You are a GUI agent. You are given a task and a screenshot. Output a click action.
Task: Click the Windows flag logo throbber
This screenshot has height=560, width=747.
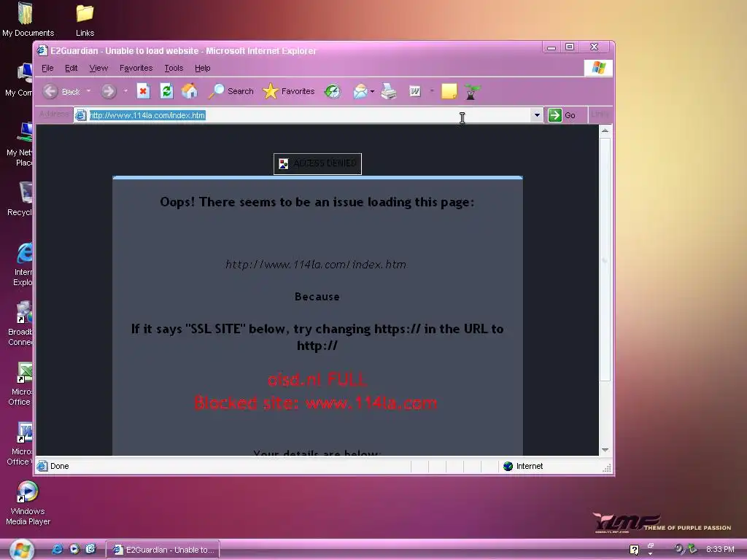[598, 68]
